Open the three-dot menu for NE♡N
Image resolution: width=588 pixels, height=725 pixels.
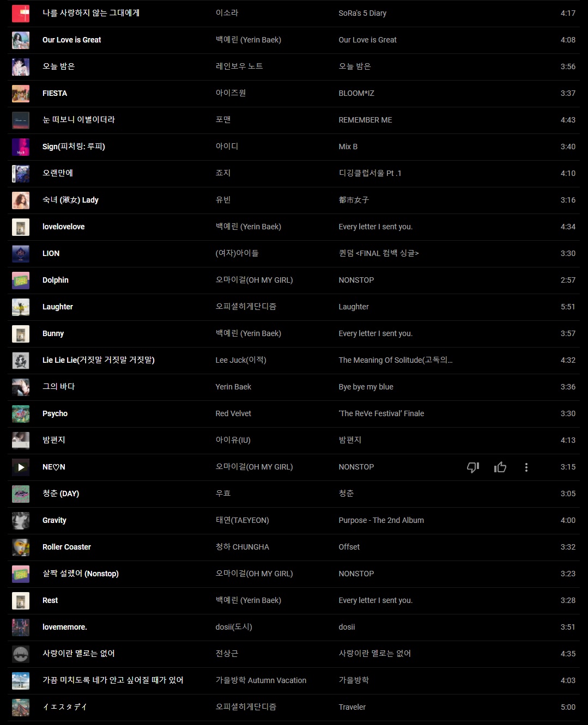click(526, 467)
